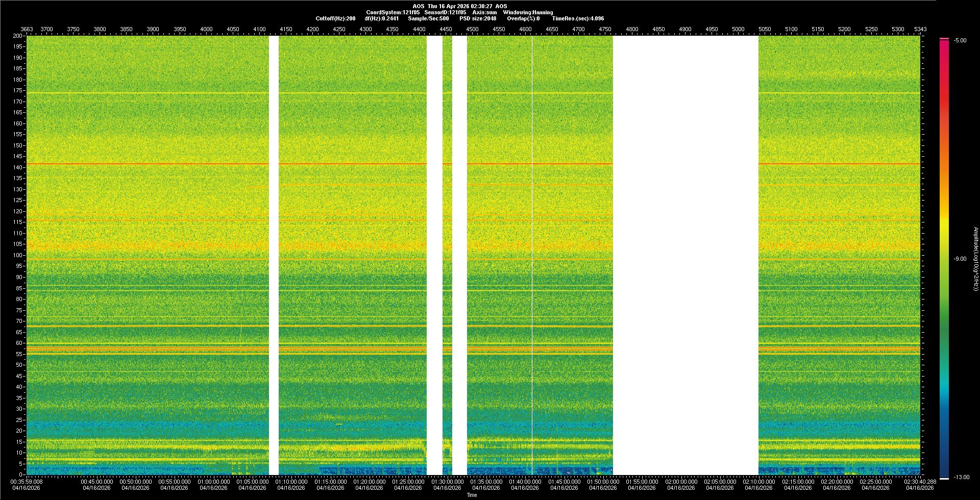This screenshot has height=500, width=980.
Task: Click the 100 Hz frequency axis tick
Action: coord(18,255)
